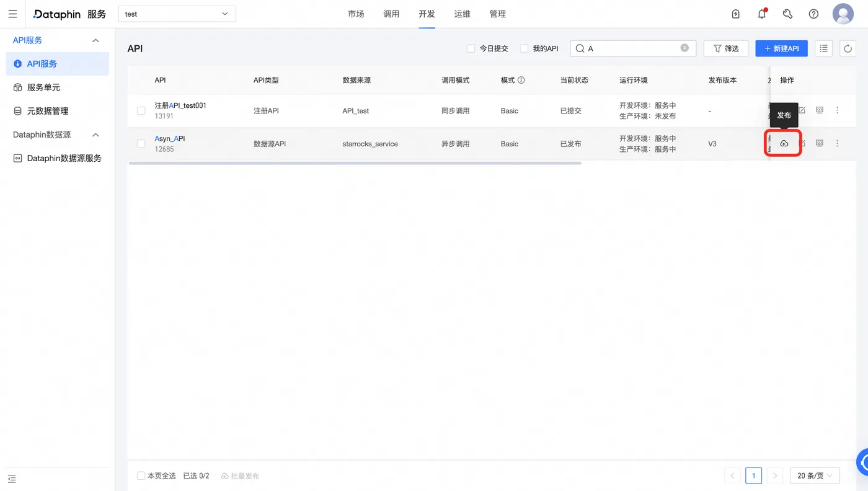The image size is (868, 491).
Task: Select API服务 in the sidebar
Action: (x=58, y=64)
